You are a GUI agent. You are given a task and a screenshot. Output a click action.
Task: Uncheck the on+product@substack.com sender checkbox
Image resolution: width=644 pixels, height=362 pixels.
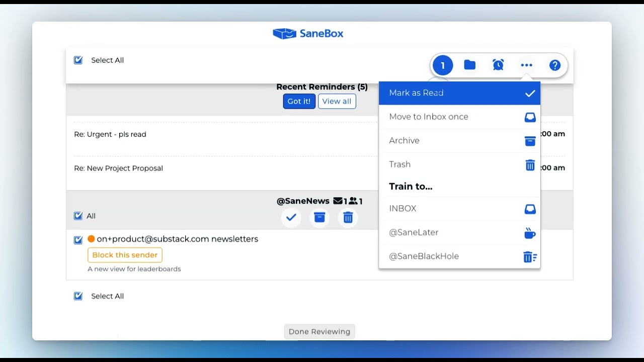[78, 240]
